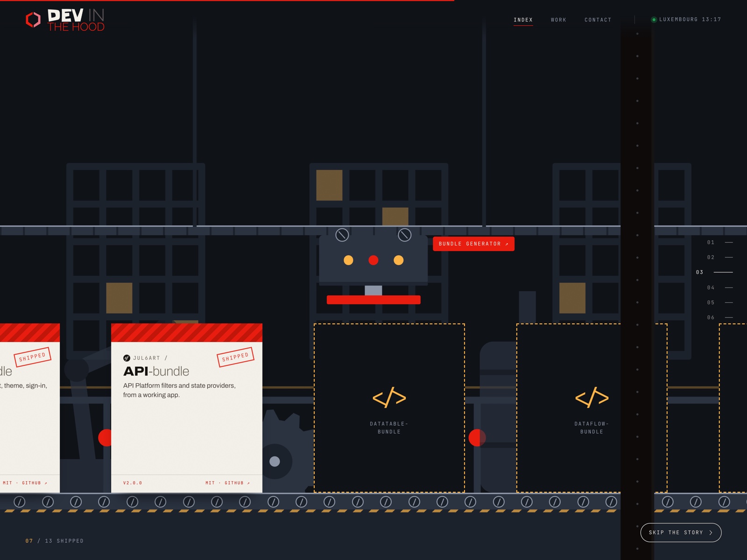
Task: Click the SHIPPED stamp on API-bundle card
Action: 235,357
